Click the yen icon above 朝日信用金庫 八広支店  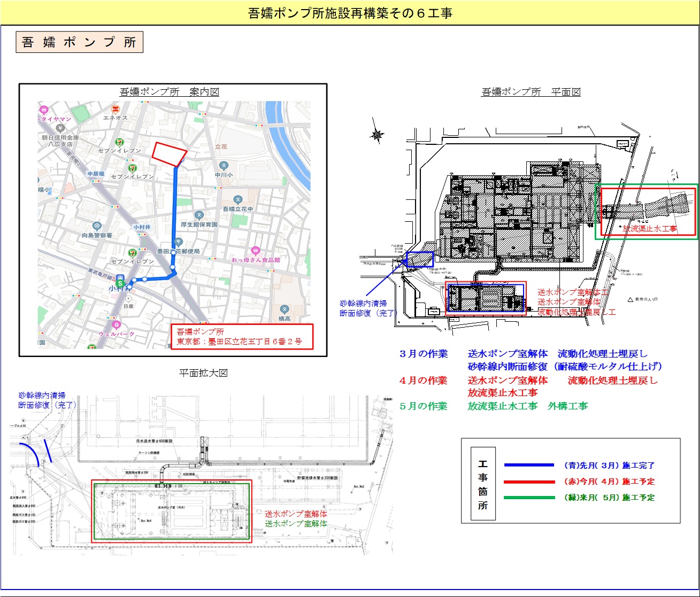pos(60,129)
